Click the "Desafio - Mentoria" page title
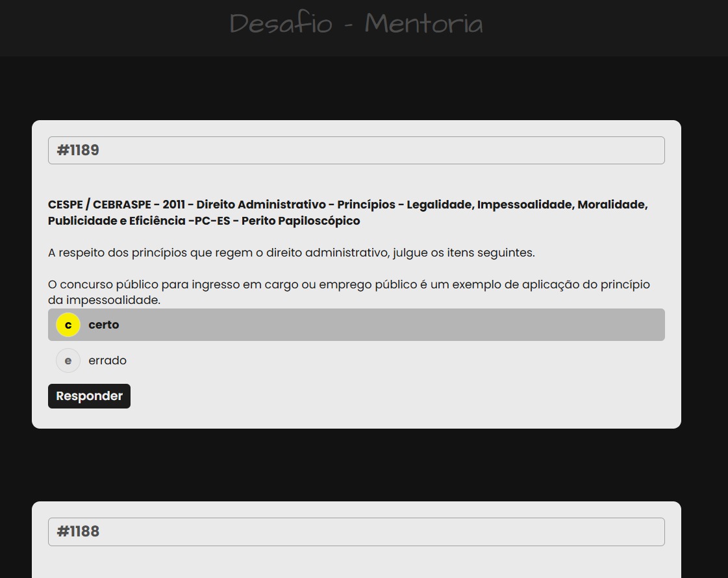Viewport: 728px width, 578px height. [x=356, y=24]
